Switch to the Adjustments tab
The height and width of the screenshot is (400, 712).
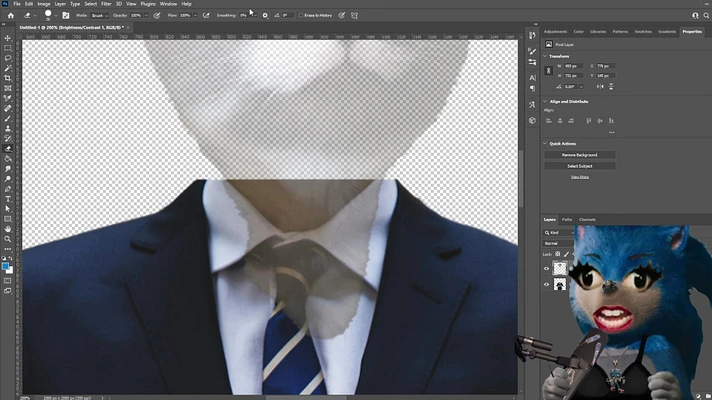coord(555,32)
